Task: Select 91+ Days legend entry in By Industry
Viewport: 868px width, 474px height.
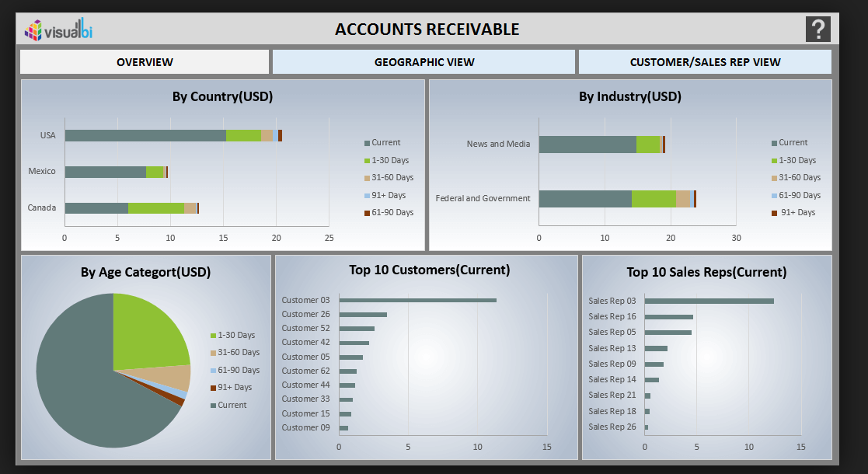Action: pos(794,213)
